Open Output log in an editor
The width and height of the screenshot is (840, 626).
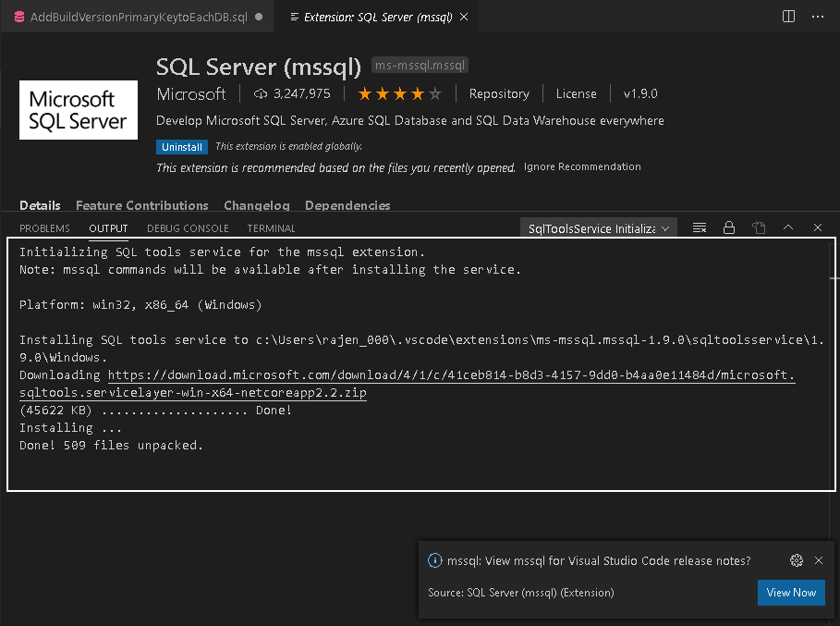[759, 227]
